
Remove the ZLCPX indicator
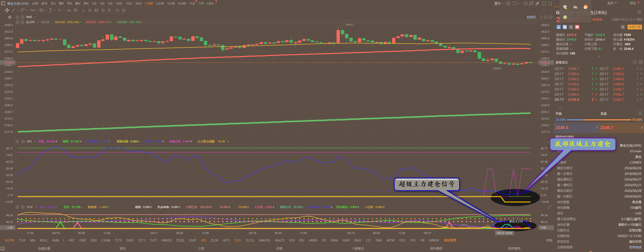(x=22, y=22)
